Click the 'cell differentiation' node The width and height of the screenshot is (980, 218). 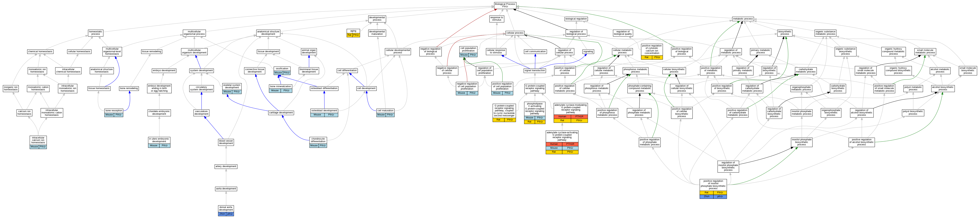[x=347, y=70]
